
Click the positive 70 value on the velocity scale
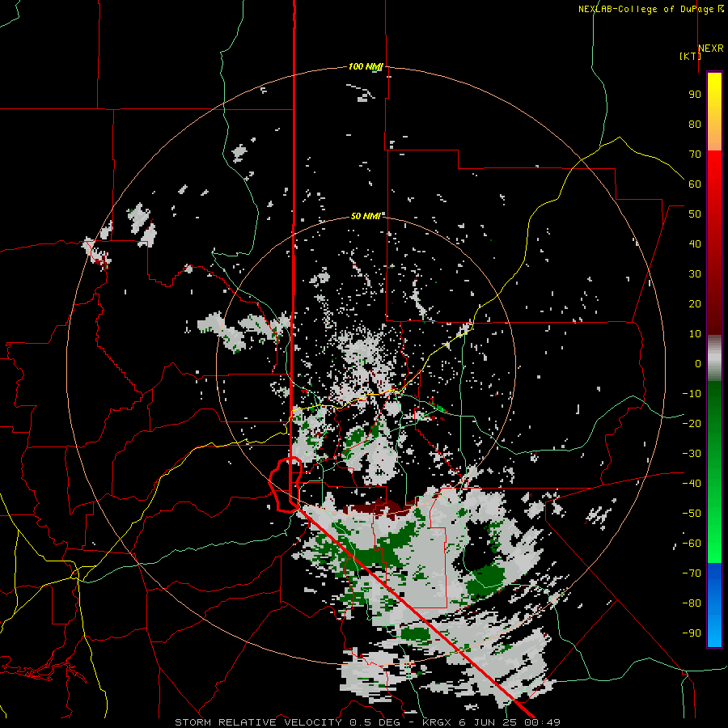coord(695,154)
